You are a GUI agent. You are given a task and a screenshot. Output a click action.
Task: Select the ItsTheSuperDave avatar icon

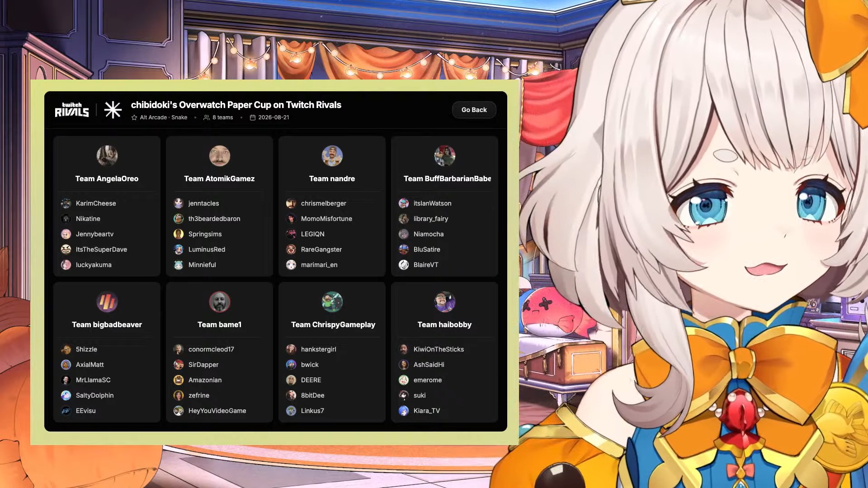point(66,249)
